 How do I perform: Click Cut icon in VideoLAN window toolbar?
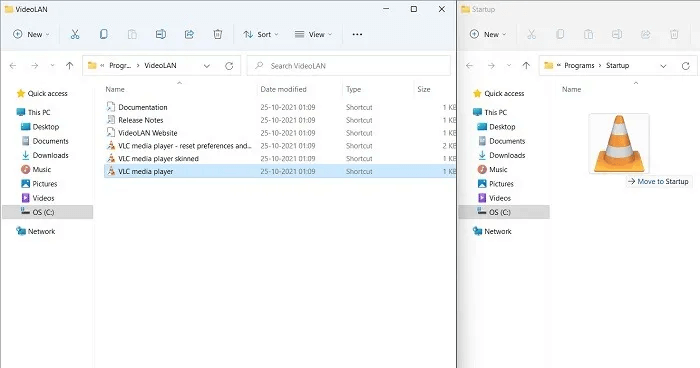coord(75,34)
